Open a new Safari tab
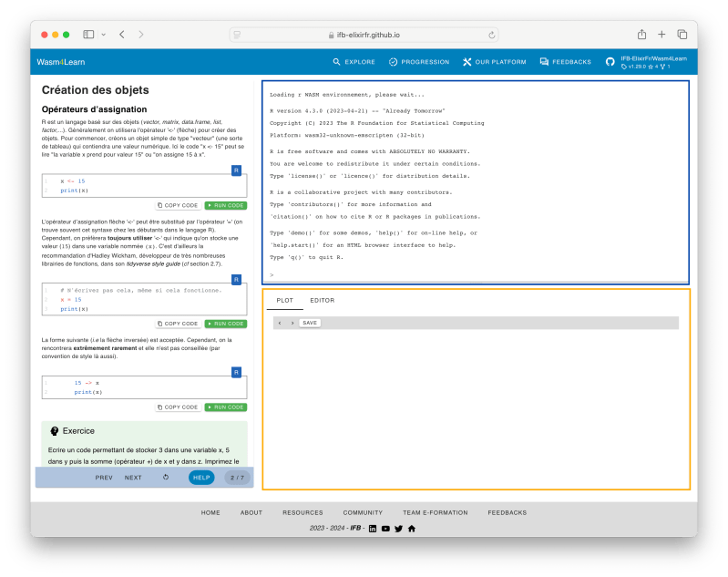Screen dimensions: 728x577 pyautogui.click(x=661, y=35)
